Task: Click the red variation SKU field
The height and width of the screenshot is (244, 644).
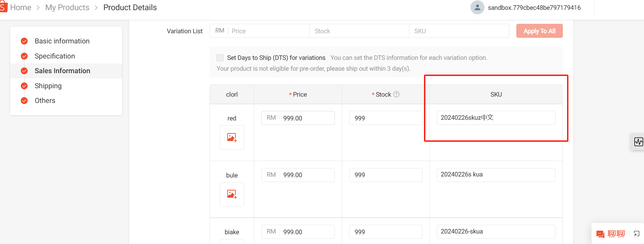Action: (496, 118)
